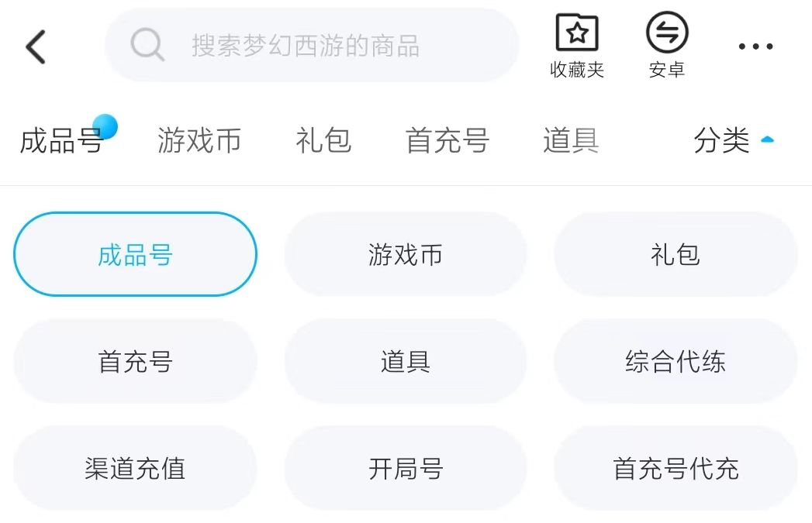
Task: Choose the 游戏币 category chip
Action: (x=405, y=254)
